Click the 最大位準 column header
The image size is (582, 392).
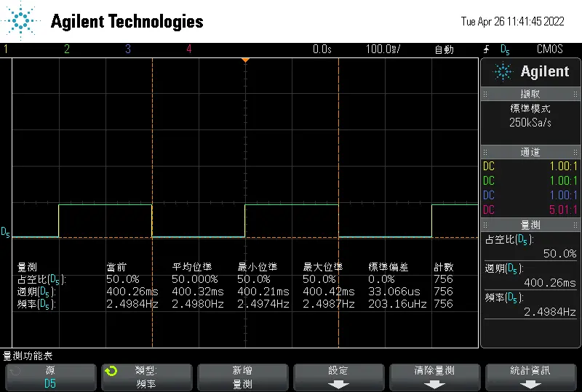[322, 267]
